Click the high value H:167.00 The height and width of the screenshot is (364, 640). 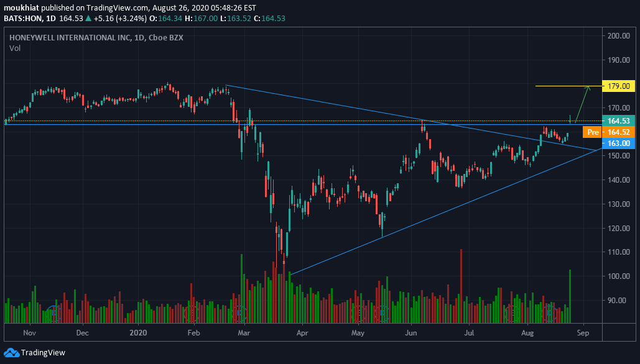[x=201, y=19]
